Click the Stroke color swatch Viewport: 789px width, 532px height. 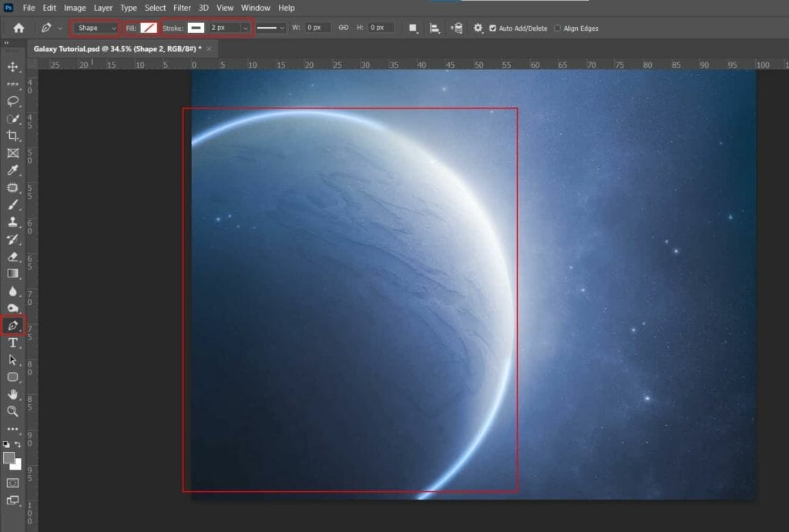pyautogui.click(x=196, y=28)
